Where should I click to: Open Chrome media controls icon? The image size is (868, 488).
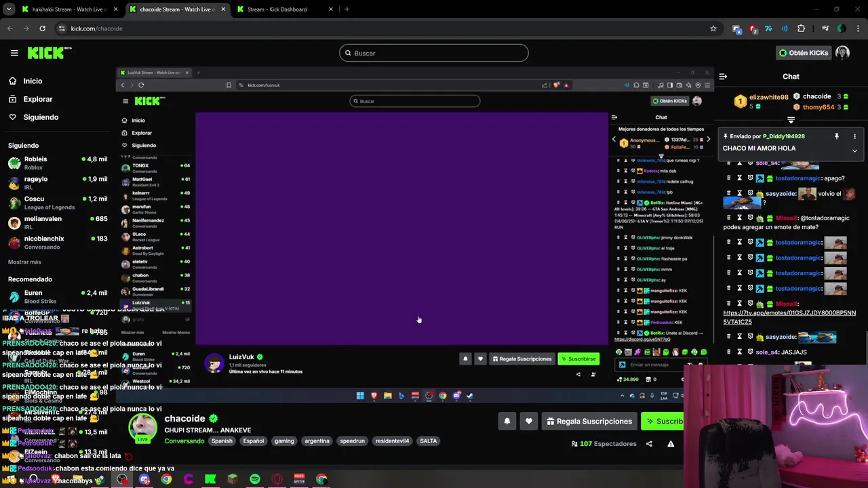[825, 28]
